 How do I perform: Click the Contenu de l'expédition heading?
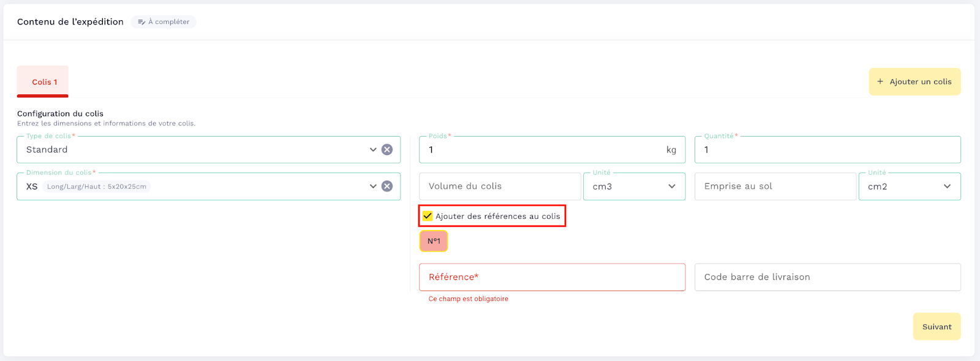coord(70,22)
